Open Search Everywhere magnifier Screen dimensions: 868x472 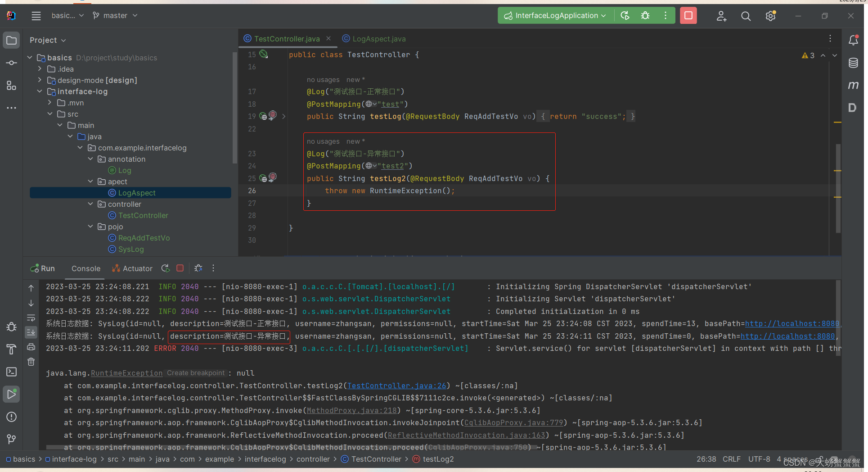[x=746, y=16]
